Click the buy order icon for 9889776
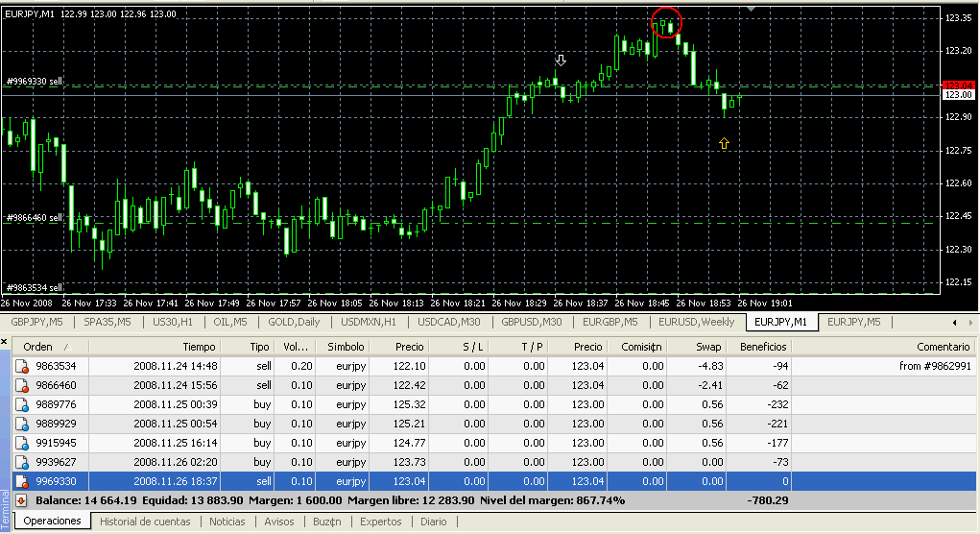Image resolution: width=980 pixels, height=534 pixels. point(21,404)
